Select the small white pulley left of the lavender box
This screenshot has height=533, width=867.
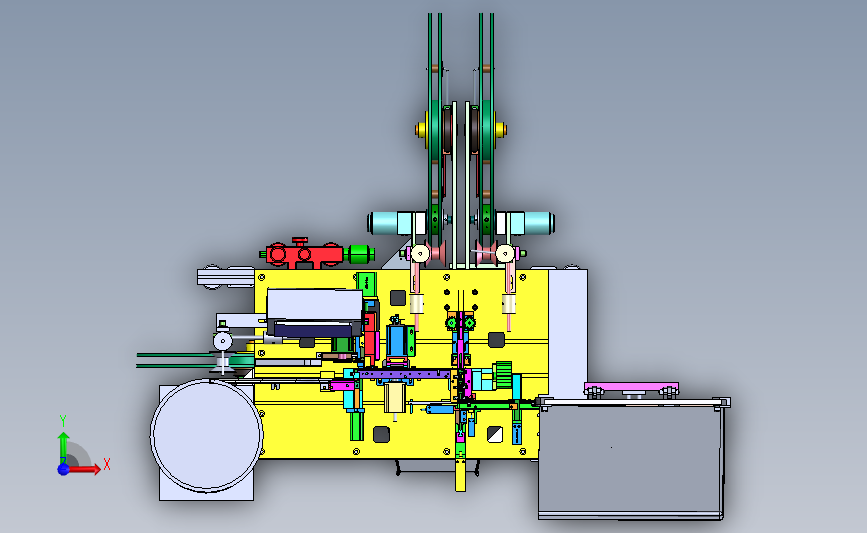click(x=223, y=340)
